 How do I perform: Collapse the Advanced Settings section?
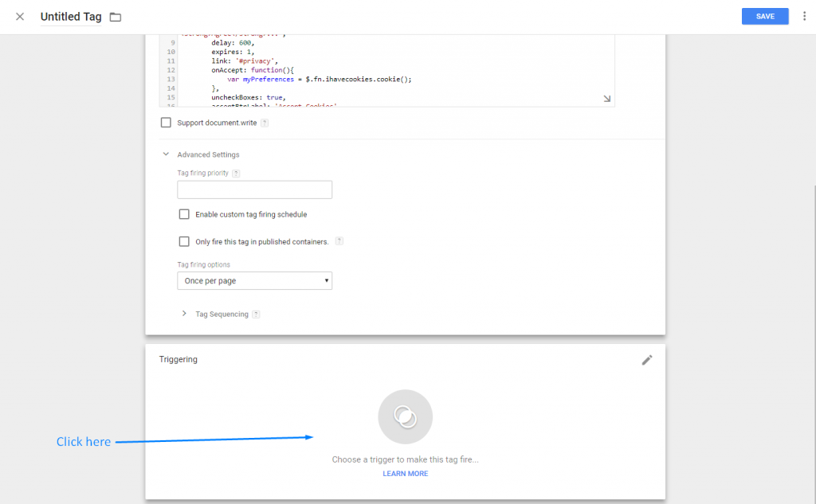click(166, 154)
